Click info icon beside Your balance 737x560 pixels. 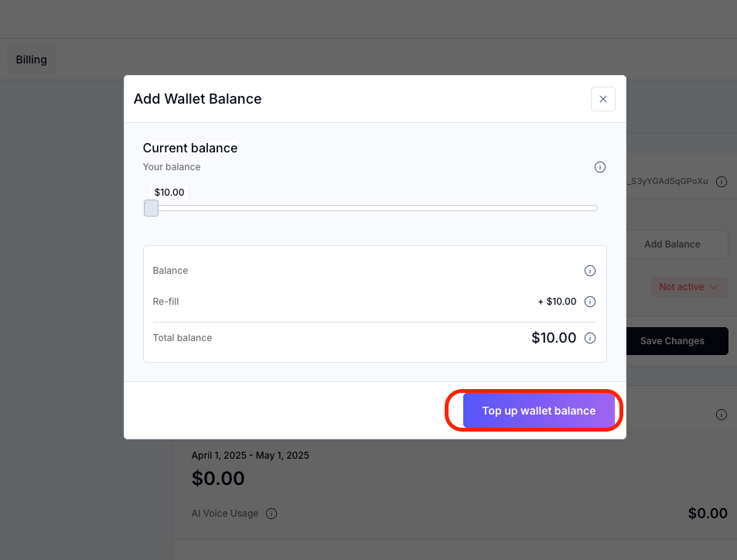599,167
